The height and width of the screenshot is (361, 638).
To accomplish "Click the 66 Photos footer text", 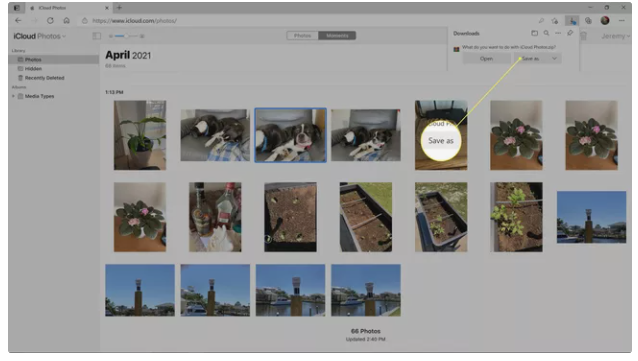I will tap(365, 331).
